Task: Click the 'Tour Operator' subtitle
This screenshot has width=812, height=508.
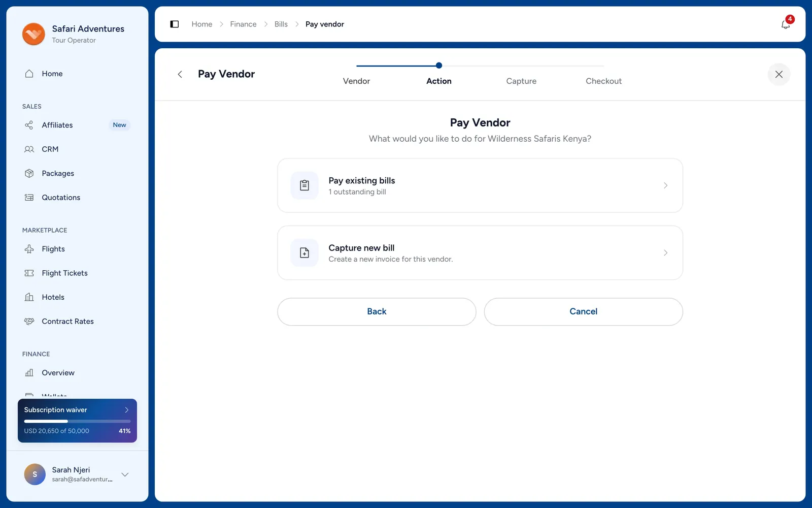Action: [74, 40]
